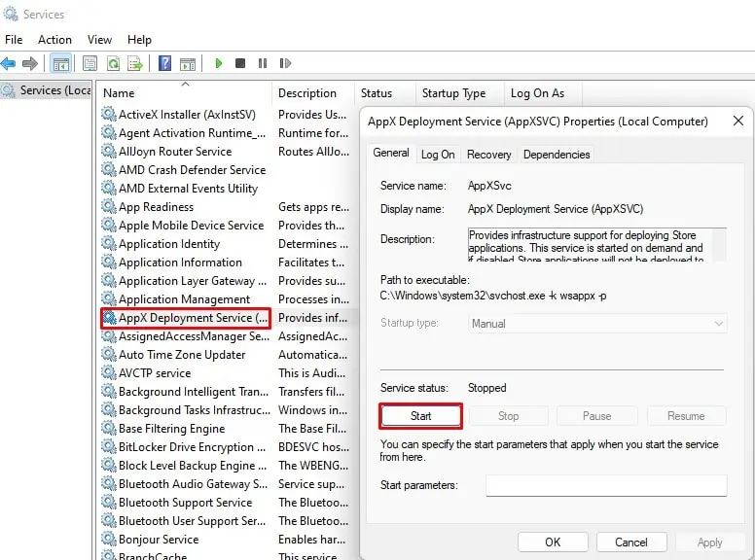Click the Apply button
The width and height of the screenshot is (755, 560).
(709, 542)
